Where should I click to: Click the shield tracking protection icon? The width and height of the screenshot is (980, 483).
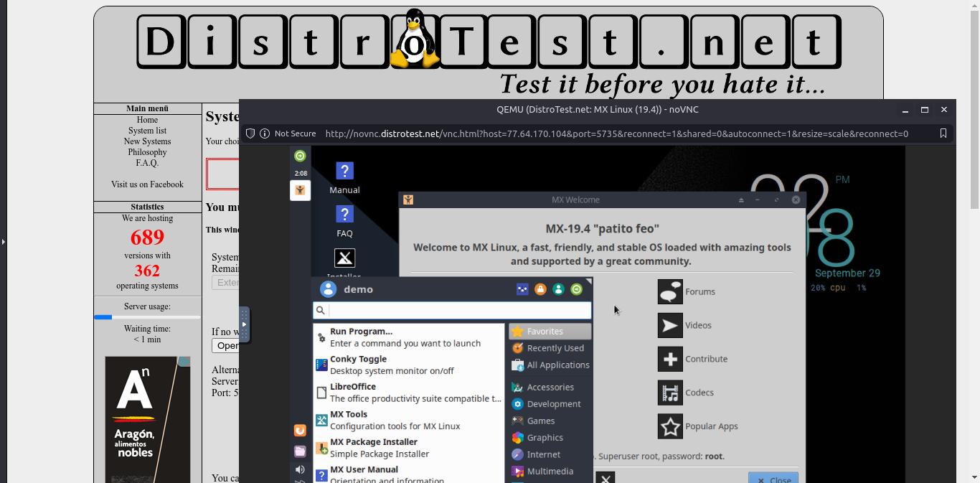pyautogui.click(x=250, y=133)
